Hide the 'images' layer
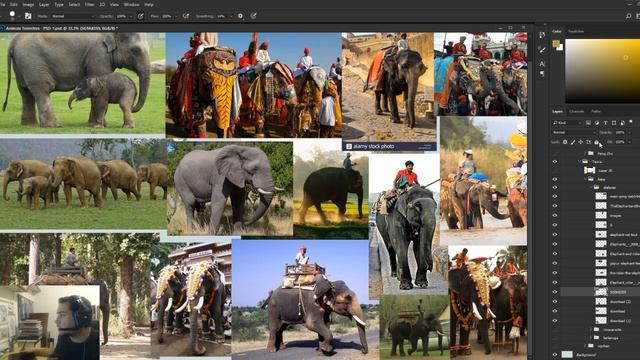Viewport: 640px width, 360px height. coord(555,215)
